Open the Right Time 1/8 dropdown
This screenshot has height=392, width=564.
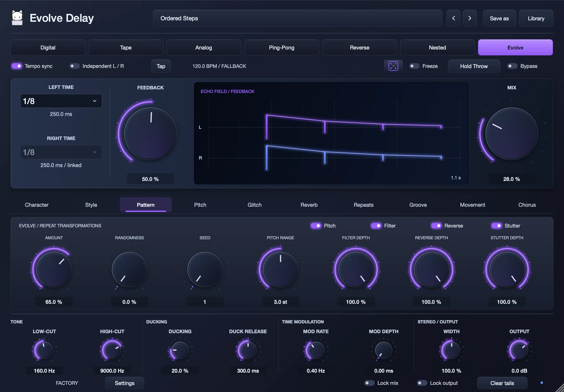pos(61,152)
